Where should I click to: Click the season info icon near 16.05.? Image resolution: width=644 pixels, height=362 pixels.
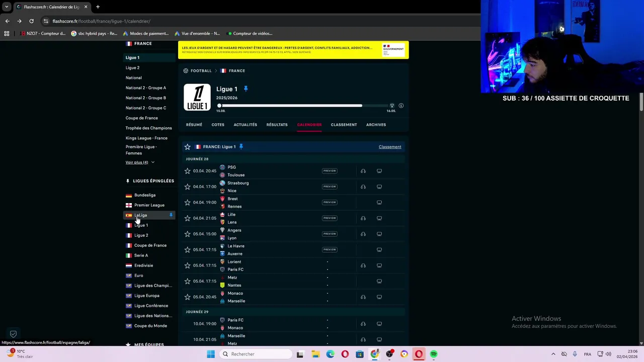[401, 106]
